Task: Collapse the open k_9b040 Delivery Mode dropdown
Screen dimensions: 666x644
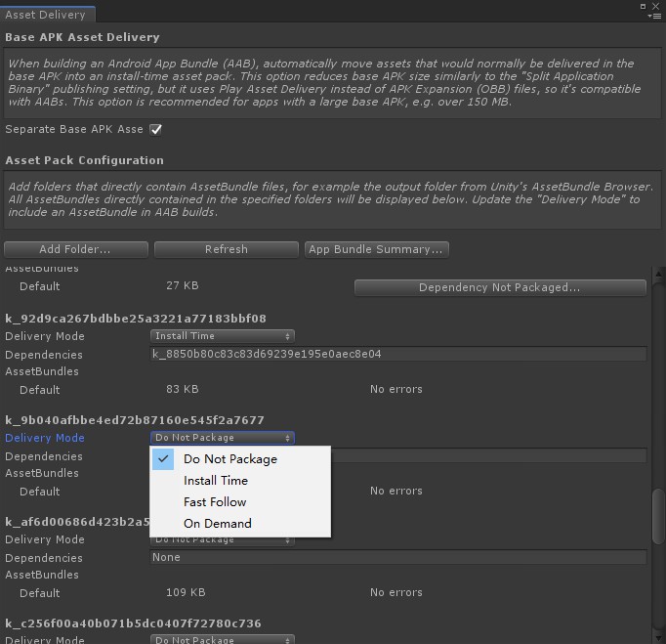Action: 222,438
